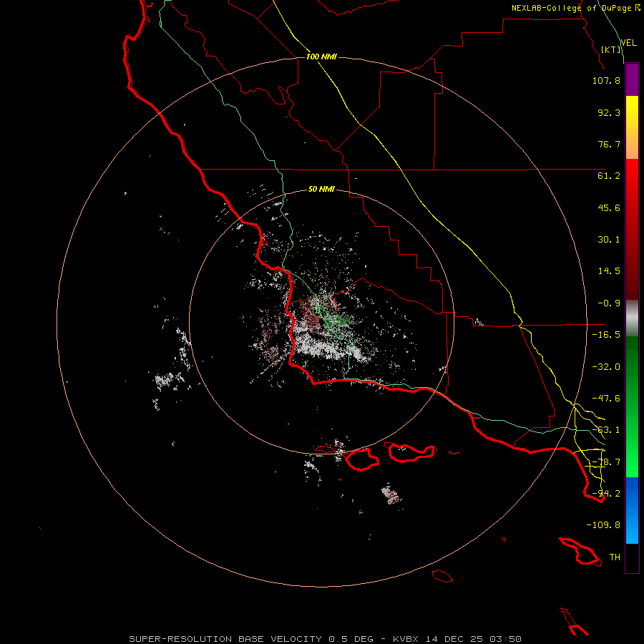The height and width of the screenshot is (644, 644).
Task: Click the 45.6 velocity scale value
Action: [x=609, y=208]
